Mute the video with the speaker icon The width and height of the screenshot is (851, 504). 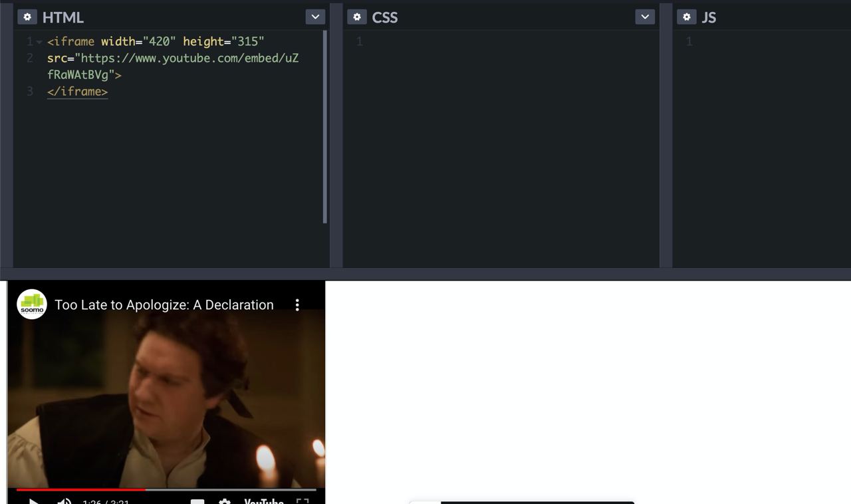coord(64,501)
